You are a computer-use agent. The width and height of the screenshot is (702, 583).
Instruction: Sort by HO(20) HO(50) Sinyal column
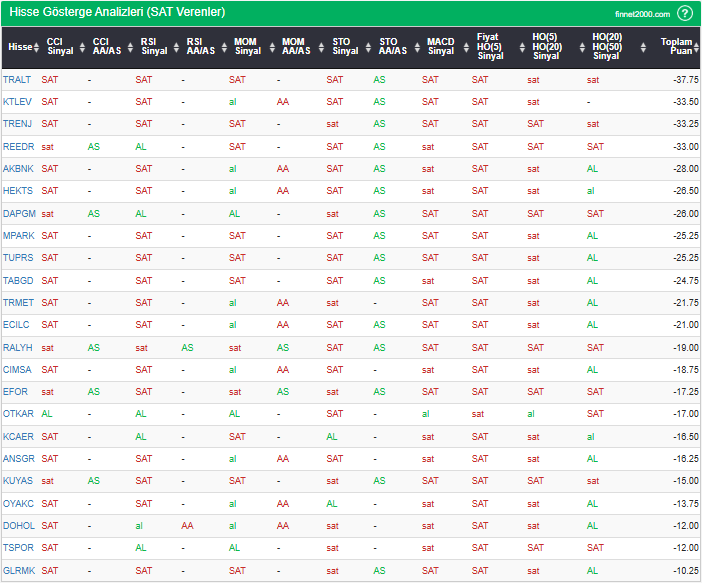pos(606,46)
